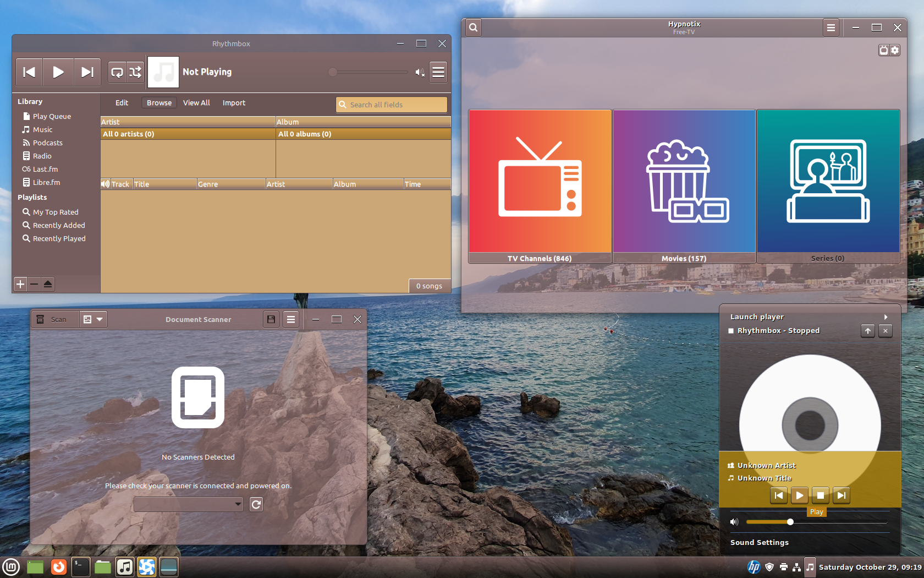
Task: Sort by Time column header
Action: point(427,184)
